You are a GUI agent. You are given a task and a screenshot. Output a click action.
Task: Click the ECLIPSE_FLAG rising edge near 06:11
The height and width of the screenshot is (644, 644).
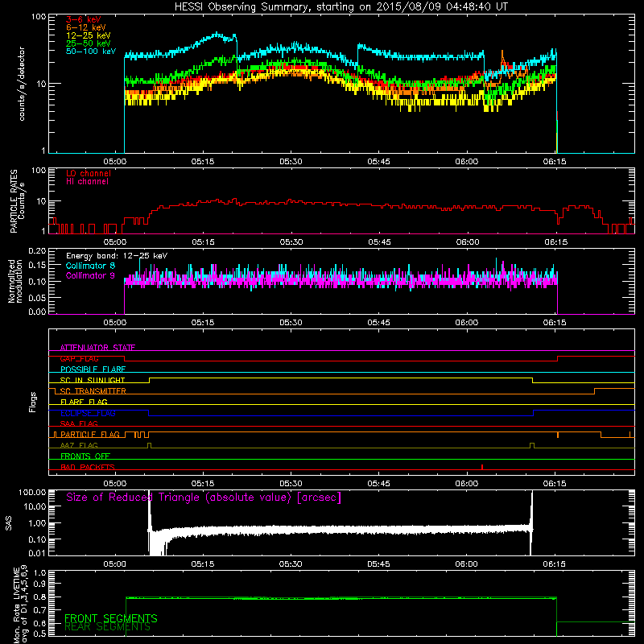click(x=534, y=413)
